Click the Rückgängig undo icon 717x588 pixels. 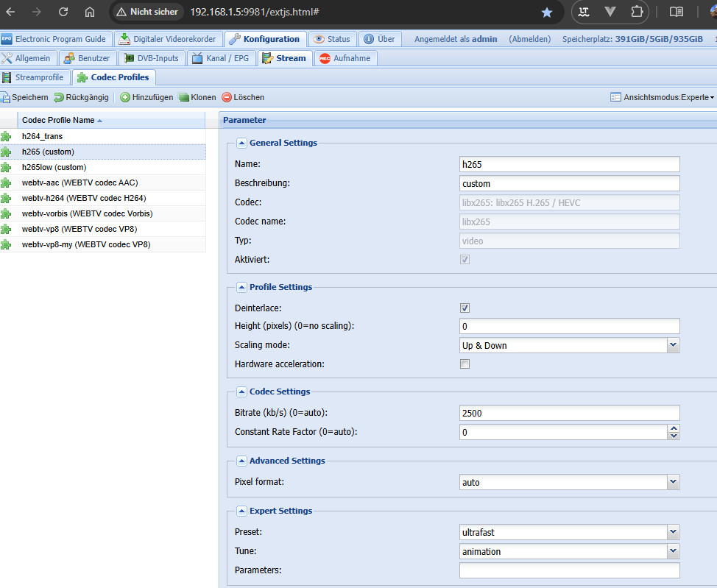pyautogui.click(x=59, y=97)
